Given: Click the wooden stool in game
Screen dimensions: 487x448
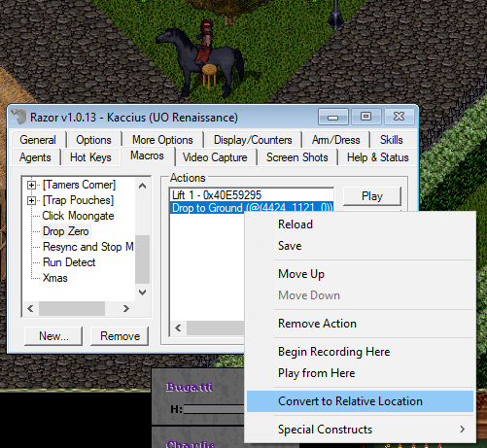Looking at the screenshot, I should (209, 76).
